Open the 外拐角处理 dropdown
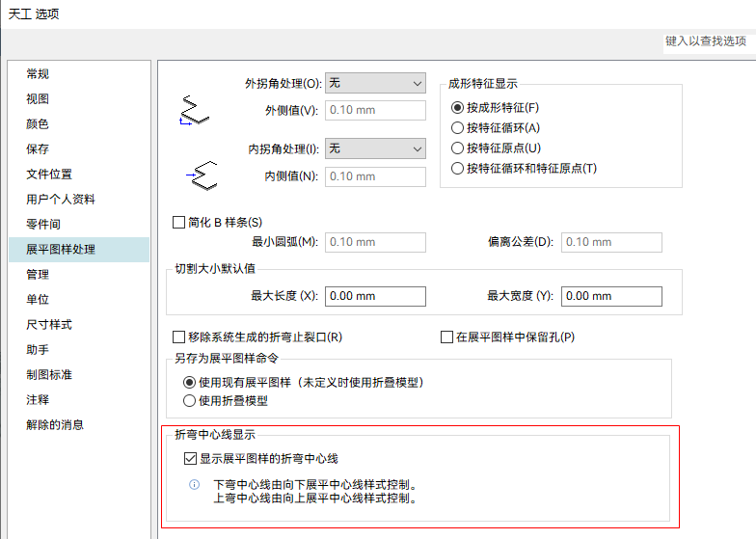Viewport: 756px width, 539px height. [376, 83]
